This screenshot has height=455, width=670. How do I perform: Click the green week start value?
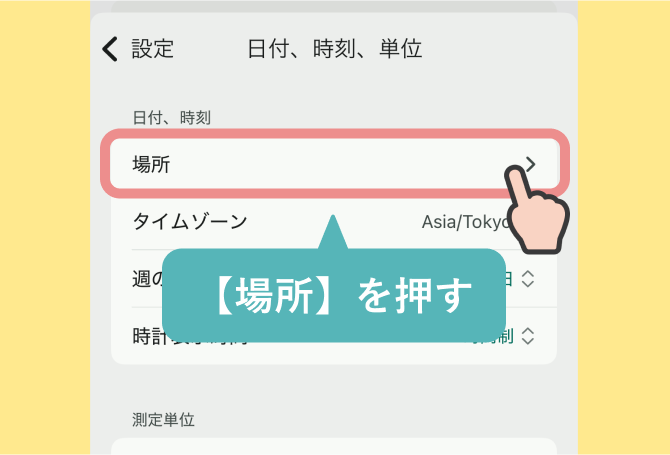(508, 279)
